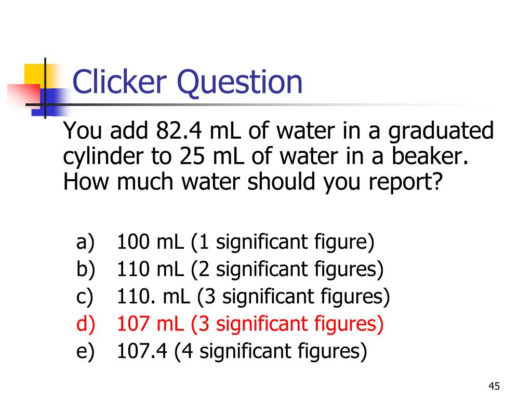Click the letter b) label
Viewport: 532px width, 399px height.
(86, 270)
